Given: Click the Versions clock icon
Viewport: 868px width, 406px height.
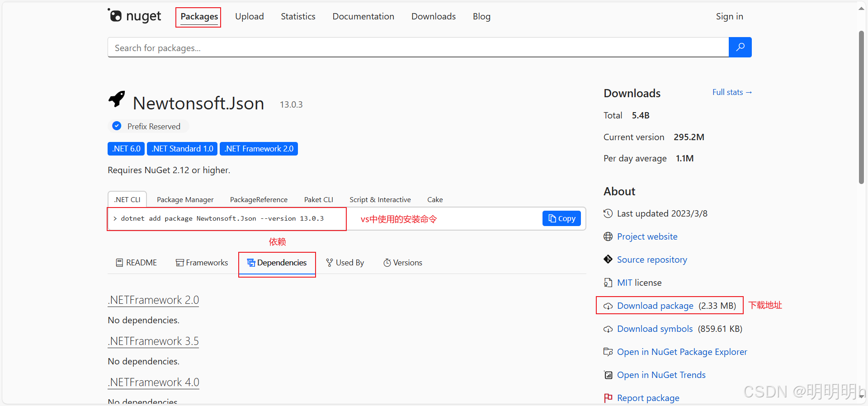Looking at the screenshot, I should pos(387,263).
